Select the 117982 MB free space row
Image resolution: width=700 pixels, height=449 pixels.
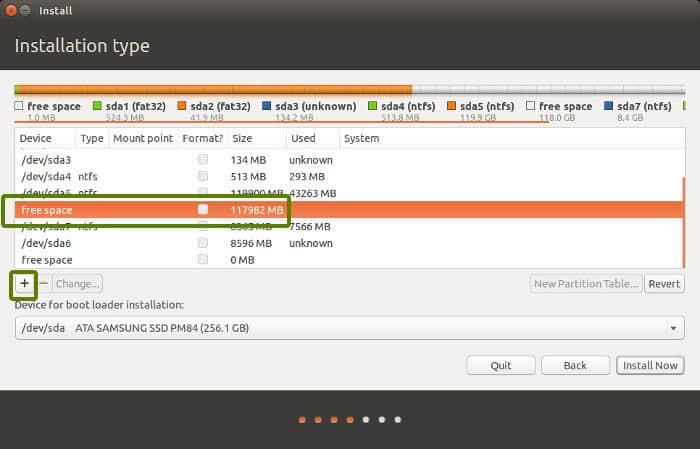[x=150, y=210]
